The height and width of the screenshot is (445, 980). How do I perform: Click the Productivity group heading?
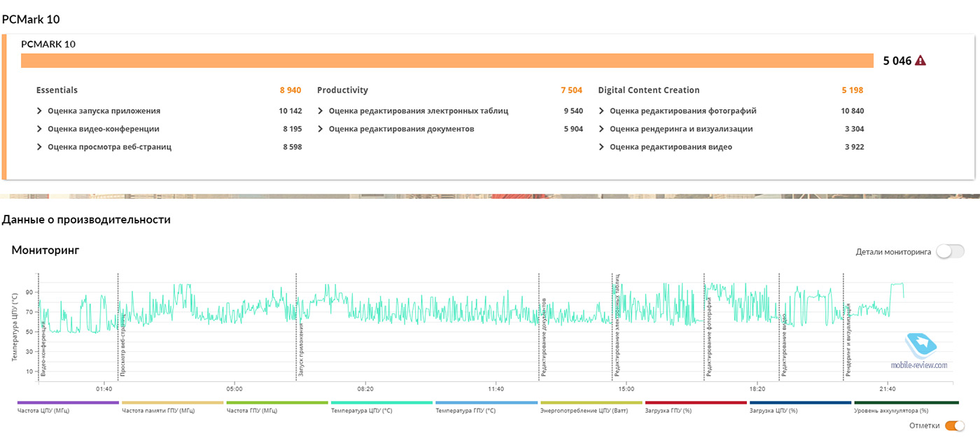click(342, 90)
